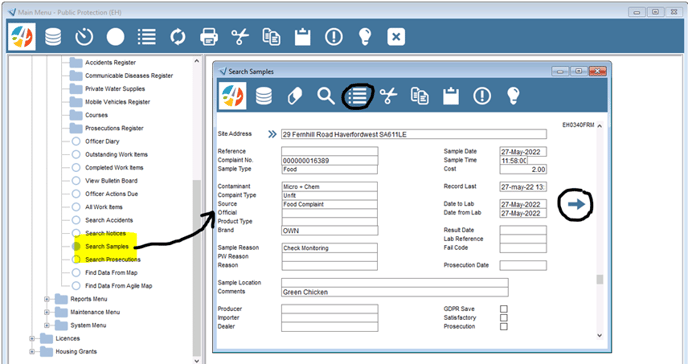
Task: Select Outstanding Work Items entry
Action: point(116,154)
